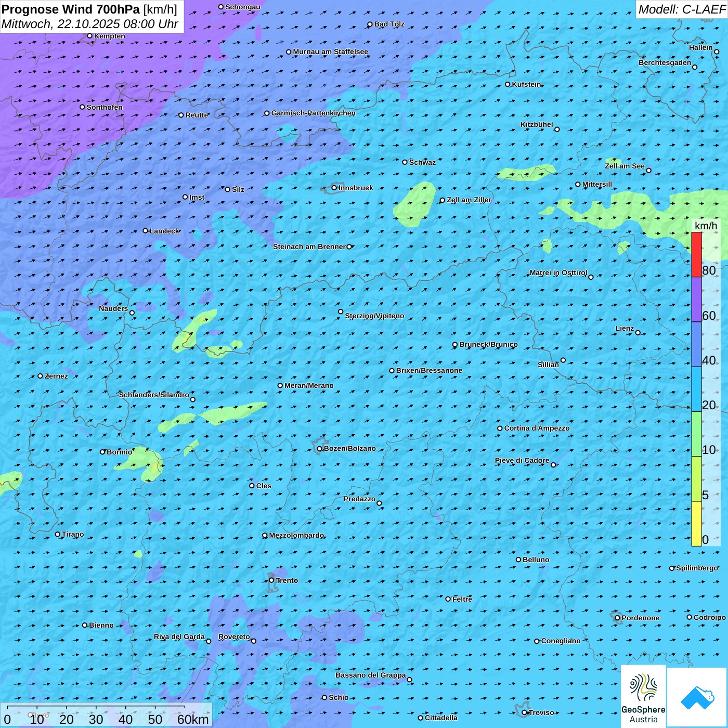728x728 pixels.
Task: Click the Schio location dot
Action: tap(324, 697)
